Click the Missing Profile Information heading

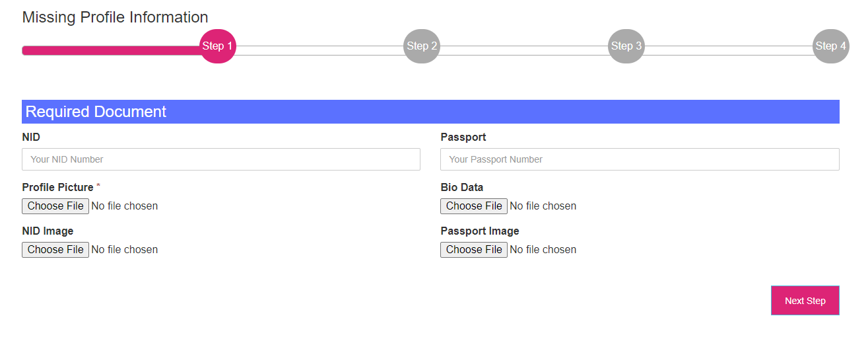(115, 17)
